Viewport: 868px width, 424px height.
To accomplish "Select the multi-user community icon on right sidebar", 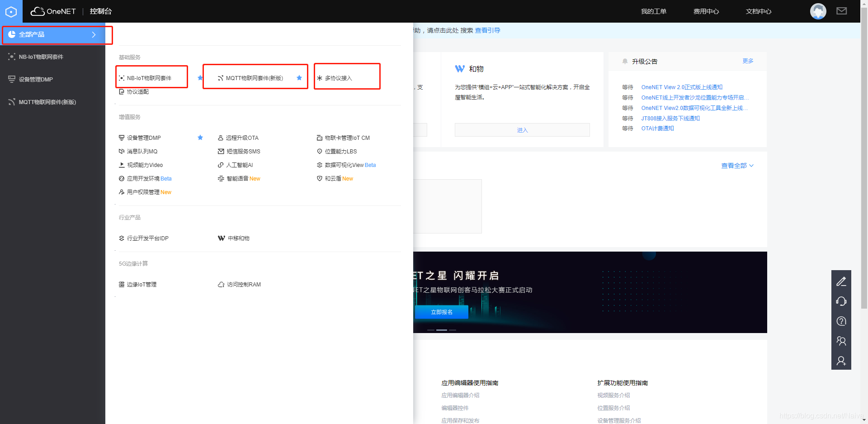I will coord(841,341).
